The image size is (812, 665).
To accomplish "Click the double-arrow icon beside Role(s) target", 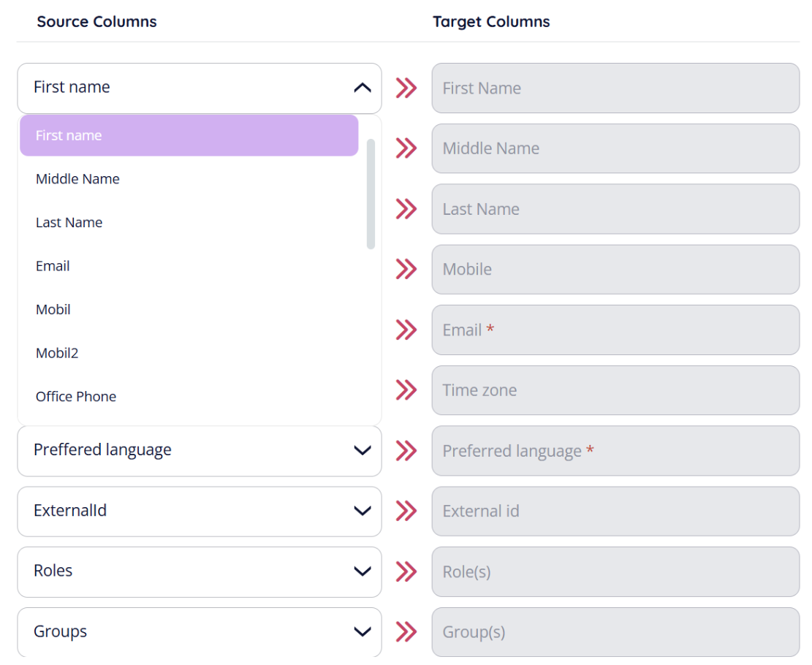I will point(406,571).
